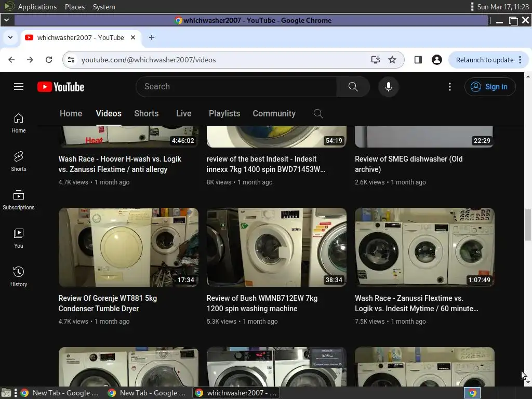The width and height of the screenshot is (532, 399).
Task: Open title Wash Race - Zanussi Flextime vs. Logik
Action: pos(417,303)
